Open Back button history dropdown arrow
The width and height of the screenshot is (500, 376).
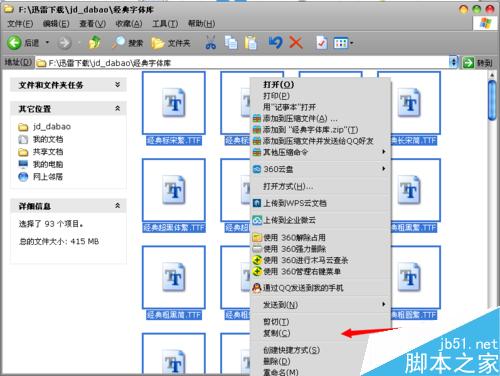point(47,43)
